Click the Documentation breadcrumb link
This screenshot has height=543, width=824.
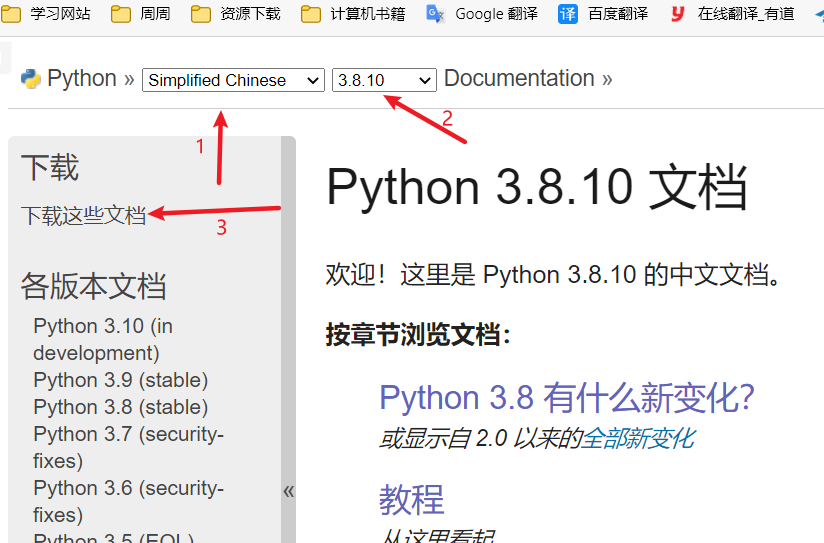519,78
